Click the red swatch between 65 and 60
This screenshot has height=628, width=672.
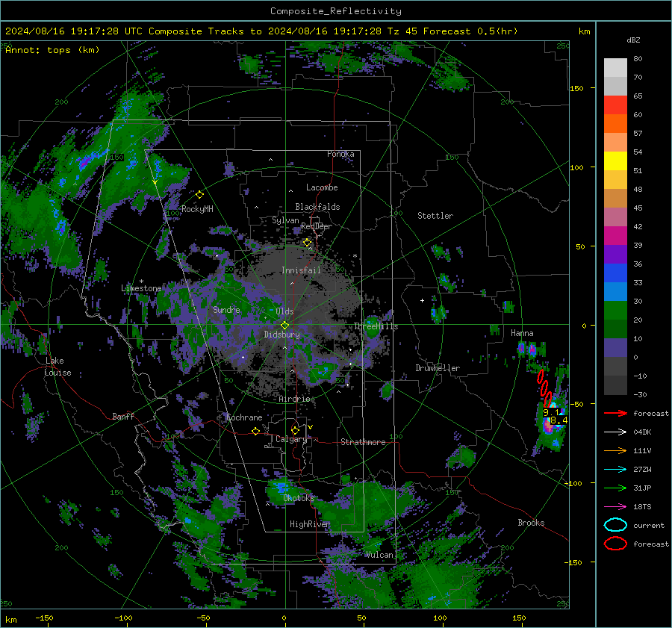615,105
